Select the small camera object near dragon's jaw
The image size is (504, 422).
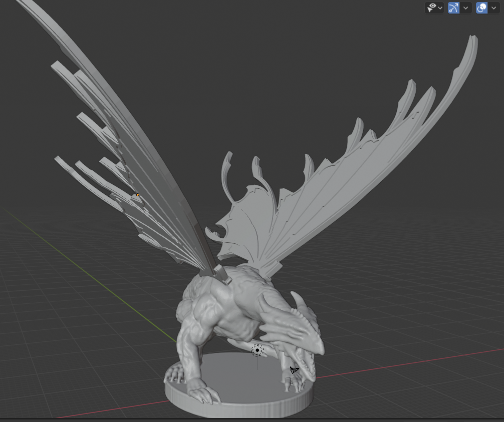coord(295,370)
